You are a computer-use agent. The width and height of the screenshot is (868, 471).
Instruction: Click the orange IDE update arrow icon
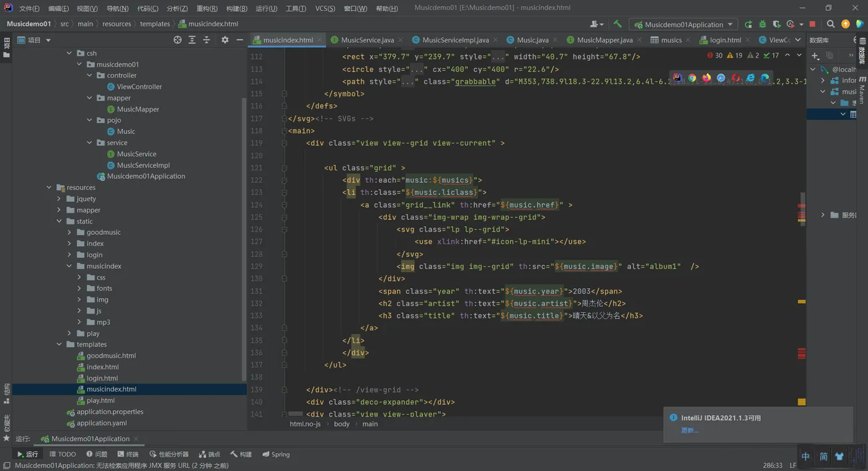click(x=846, y=24)
